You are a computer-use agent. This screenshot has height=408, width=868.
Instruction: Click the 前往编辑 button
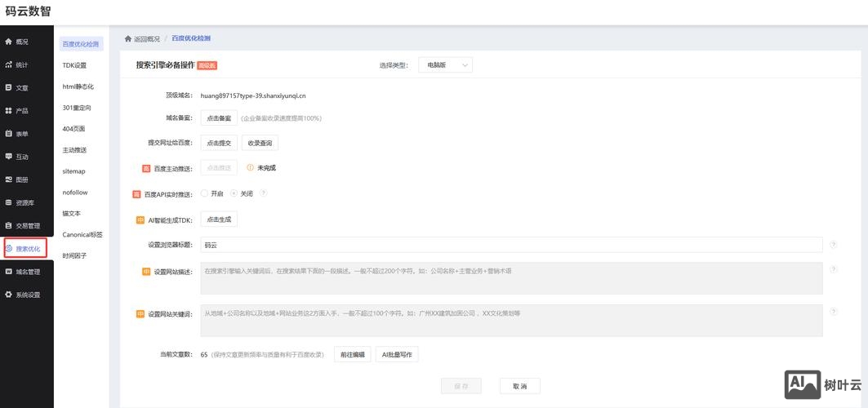coord(353,354)
